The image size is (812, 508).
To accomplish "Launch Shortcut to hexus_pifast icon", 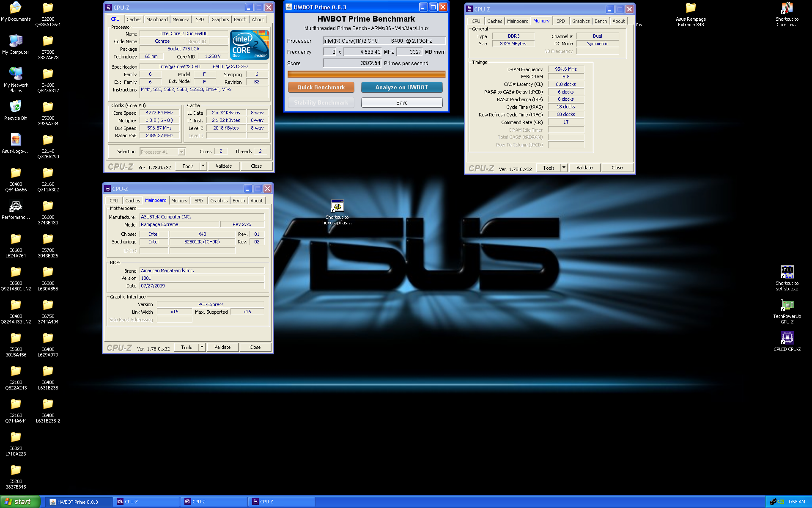I will 337,212.
